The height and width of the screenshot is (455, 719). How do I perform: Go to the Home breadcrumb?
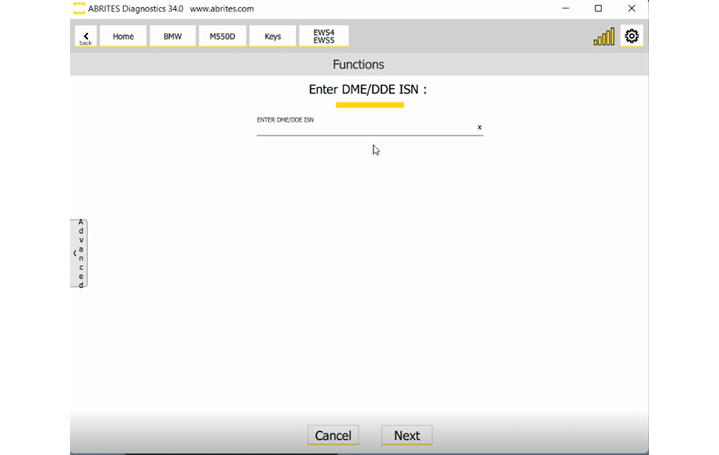pyautogui.click(x=123, y=37)
